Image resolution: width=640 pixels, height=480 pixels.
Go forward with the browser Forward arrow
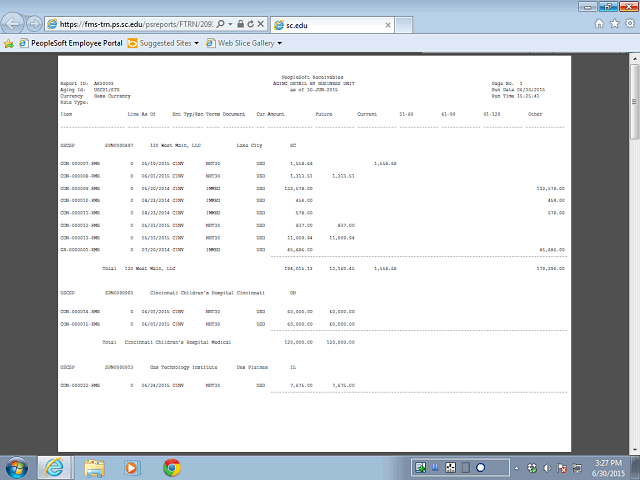(34, 24)
